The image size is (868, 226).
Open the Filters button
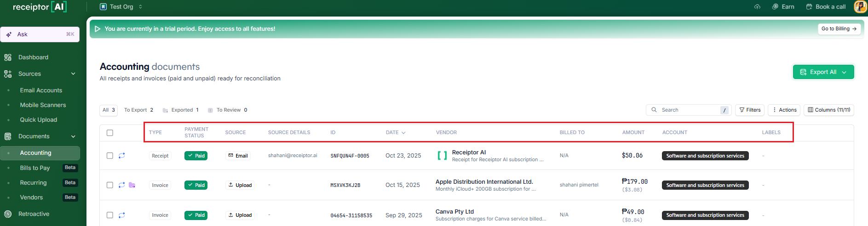pyautogui.click(x=750, y=110)
